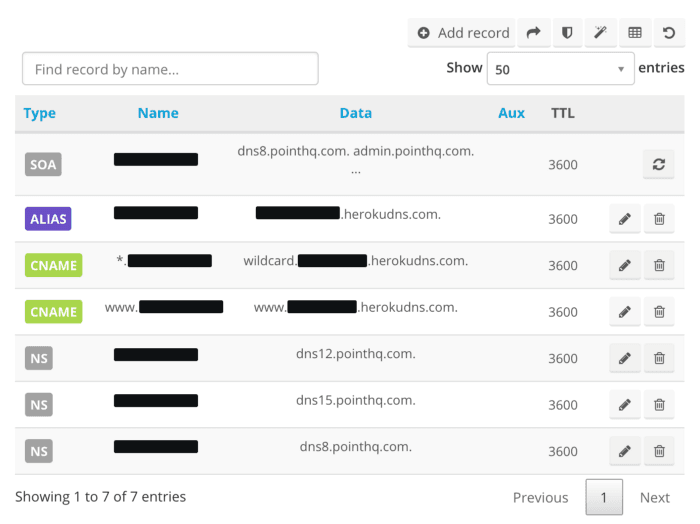
Task: Edit the wildcard CNAME record
Action: coord(625,266)
